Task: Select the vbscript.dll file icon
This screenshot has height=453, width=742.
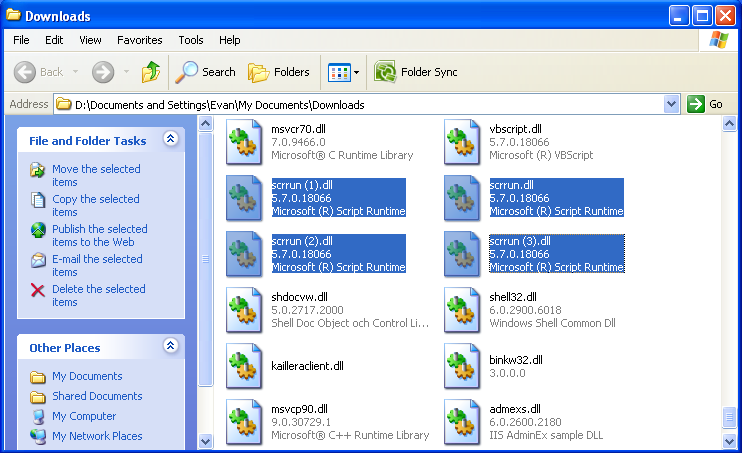Action: (x=462, y=142)
